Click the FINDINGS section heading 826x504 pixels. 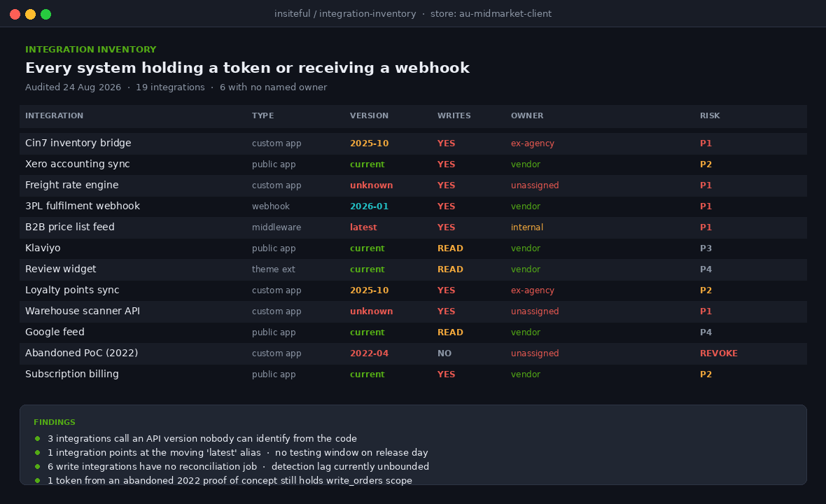(x=55, y=422)
